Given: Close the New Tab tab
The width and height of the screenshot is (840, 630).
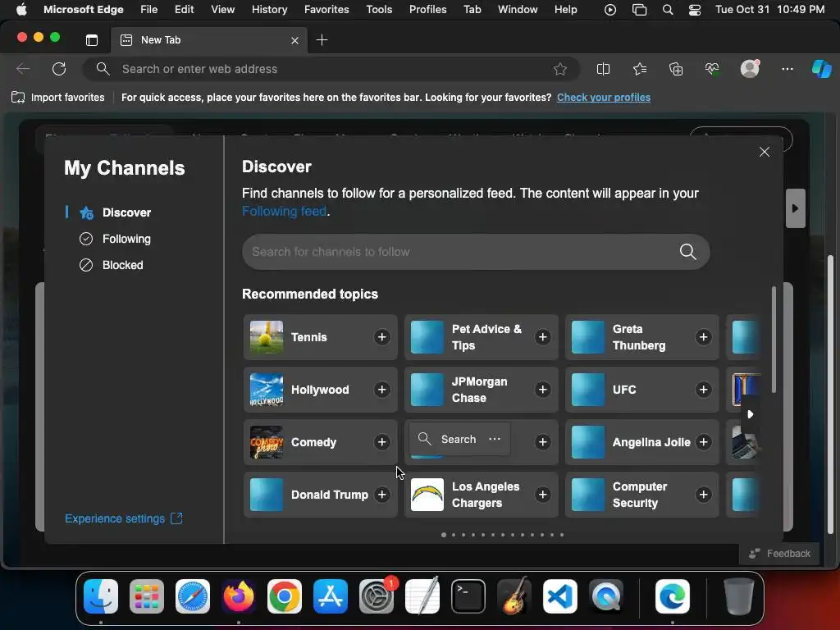Looking at the screenshot, I should (294, 41).
